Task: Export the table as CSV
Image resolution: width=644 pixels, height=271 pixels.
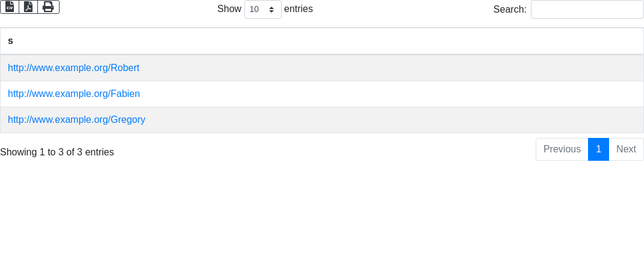Action: pyautogui.click(x=10, y=7)
